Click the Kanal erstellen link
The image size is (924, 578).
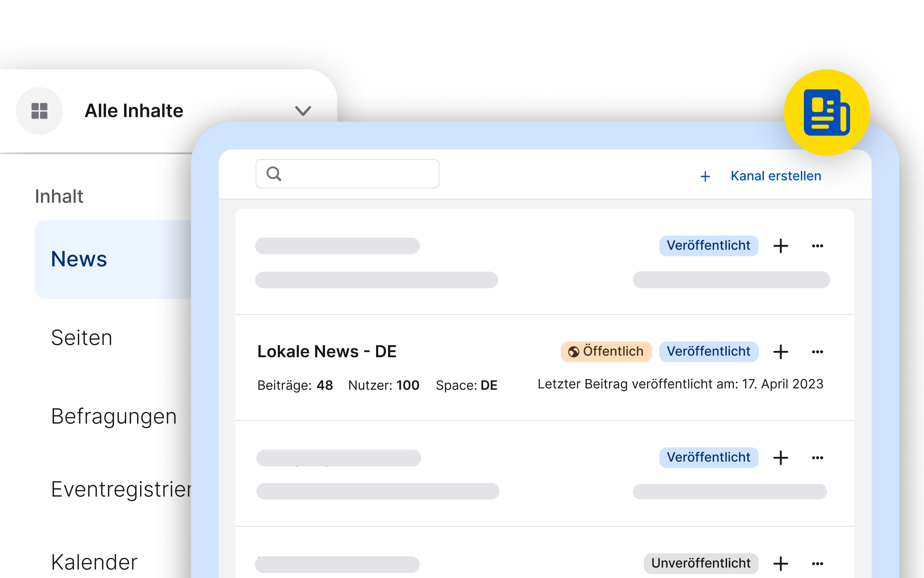tap(776, 176)
